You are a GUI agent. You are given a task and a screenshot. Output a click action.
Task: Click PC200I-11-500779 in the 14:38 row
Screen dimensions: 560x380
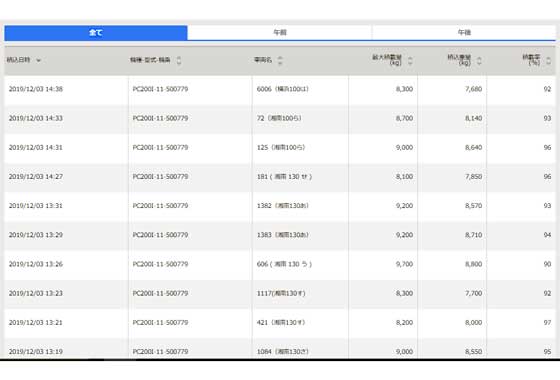tap(160, 89)
